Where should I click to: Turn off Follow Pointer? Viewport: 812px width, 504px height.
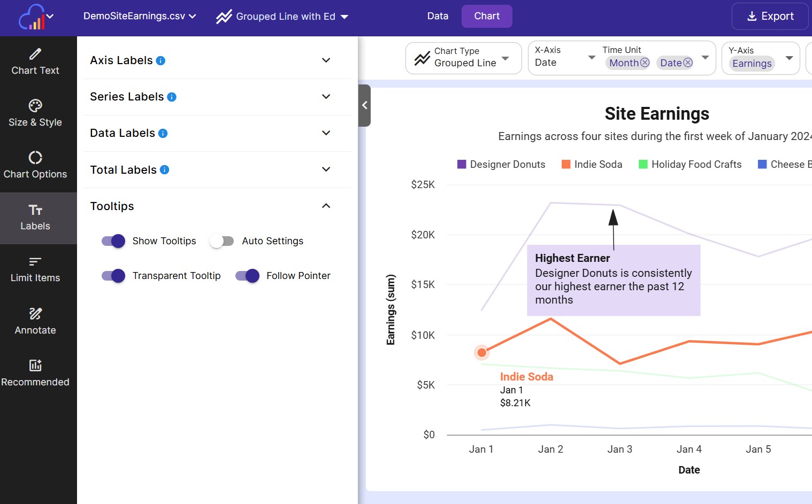point(247,276)
